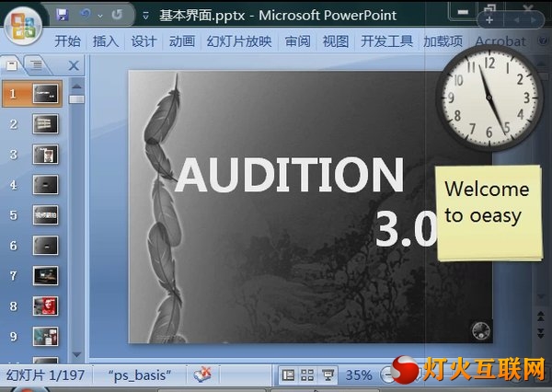
Task: Click the 35% zoom level
Action: pyautogui.click(x=359, y=375)
